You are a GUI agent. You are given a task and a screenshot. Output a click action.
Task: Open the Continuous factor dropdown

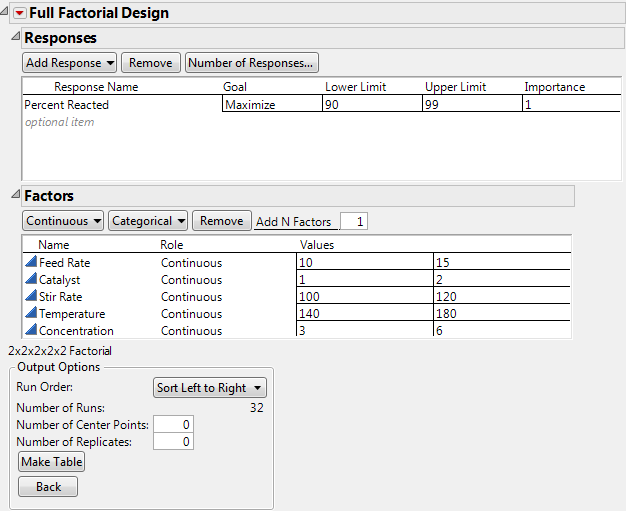click(63, 221)
